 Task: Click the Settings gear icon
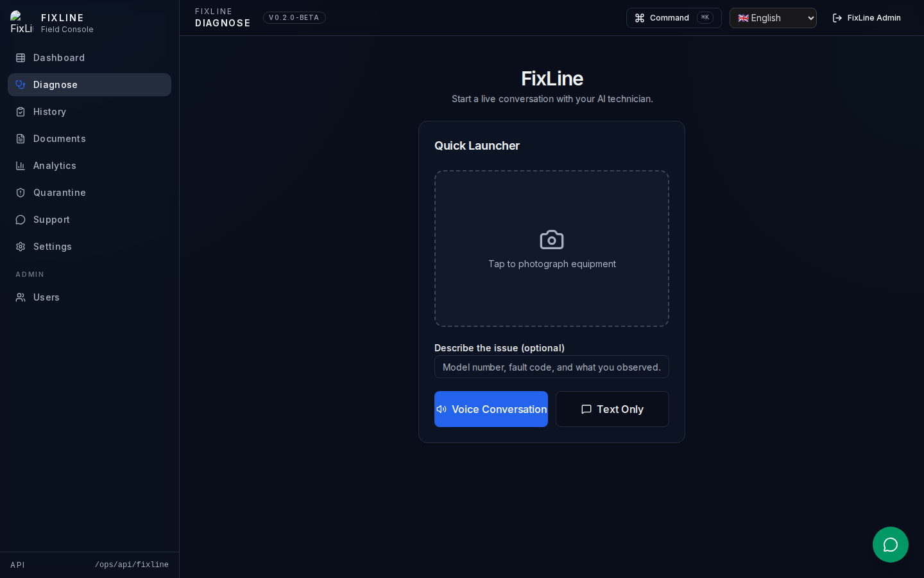[20, 247]
